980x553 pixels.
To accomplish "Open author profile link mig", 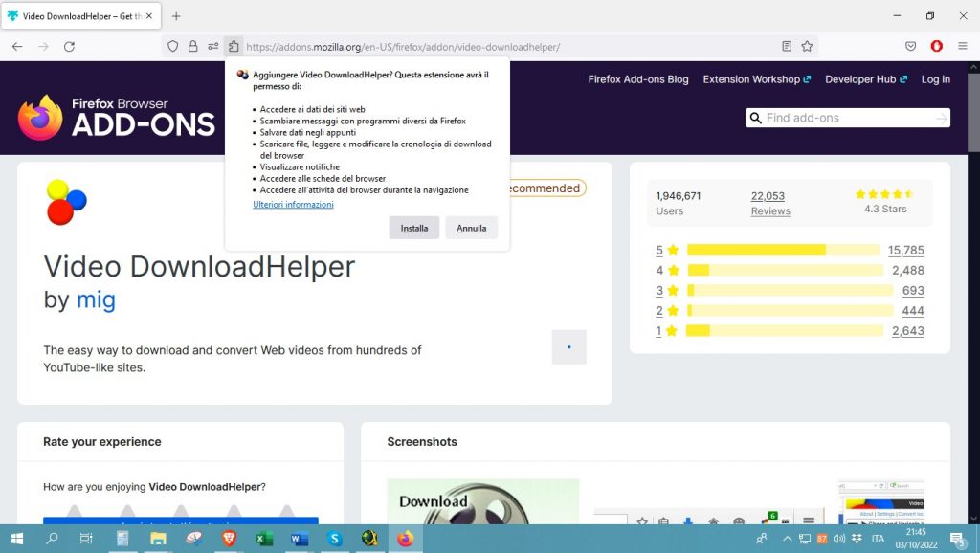I will point(96,299).
